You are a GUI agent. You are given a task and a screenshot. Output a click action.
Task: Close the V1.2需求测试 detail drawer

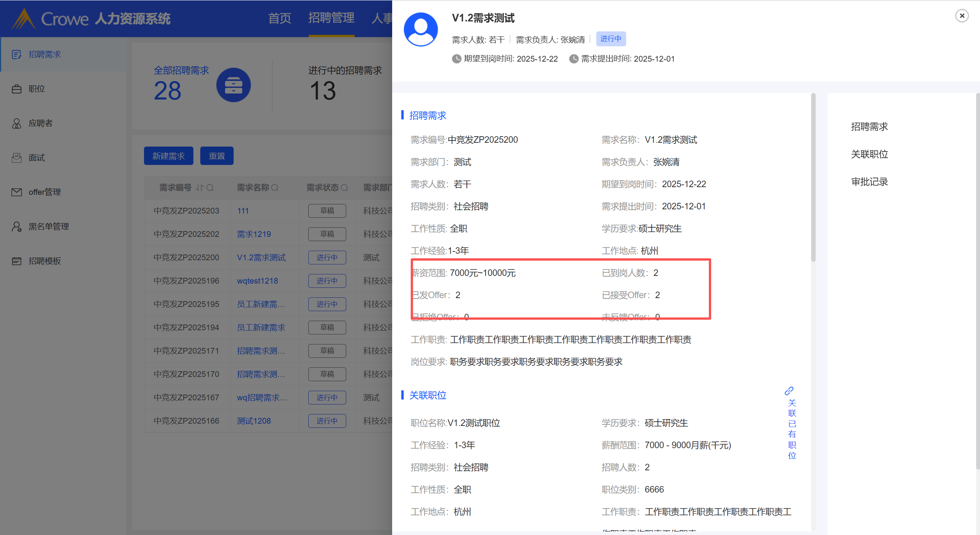[x=962, y=16]
